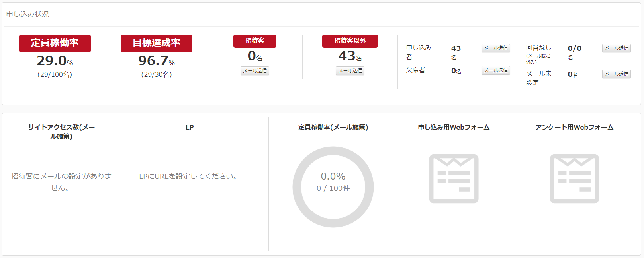This screenshot has height=258, width=644.
Task: Send mail to 欠席者 row
Action: [x=496, y=70]
